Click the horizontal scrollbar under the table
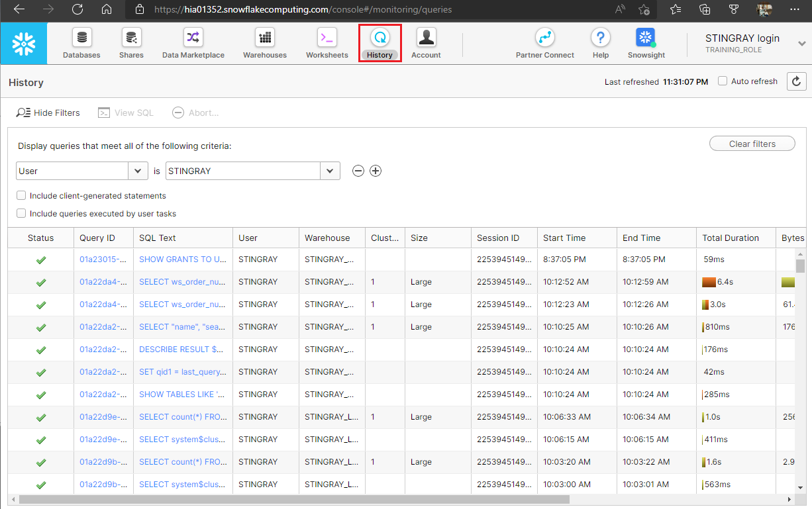This screenshot has width=812, height=509. [x=294, y=500]
